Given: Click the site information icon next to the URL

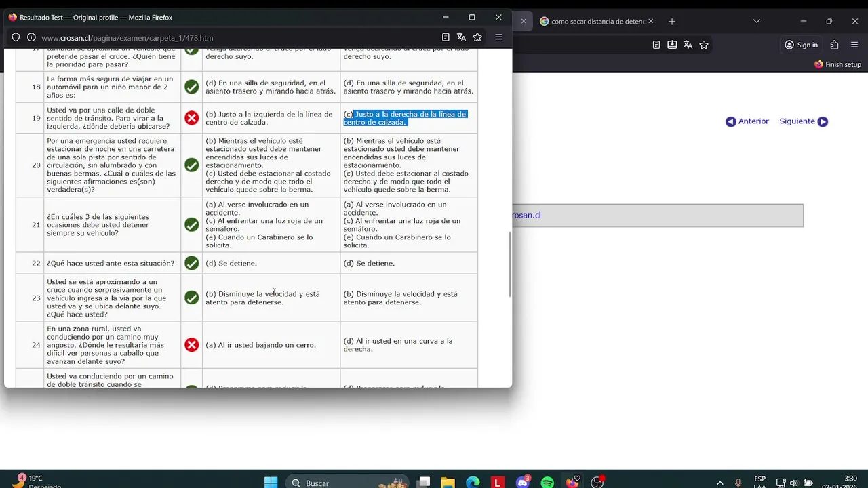Looking at the screenshot, I should (x=31, y=37).
